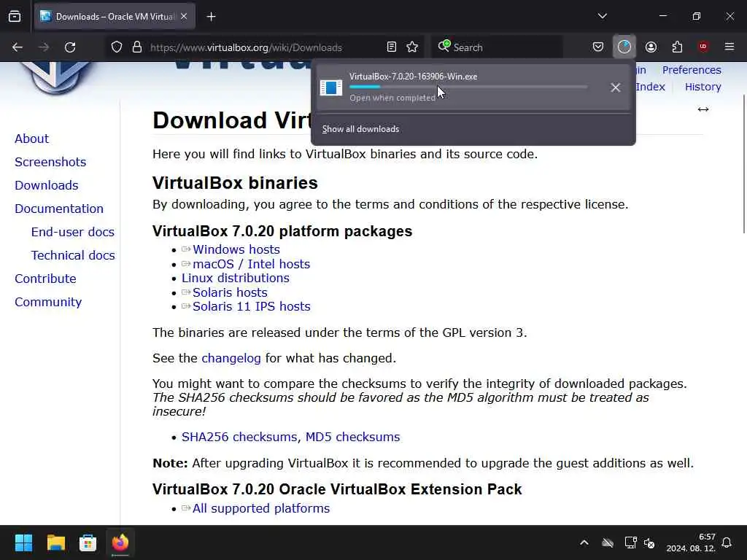Click the page vertical scrollbar

pyautogui.click(x=744, y=164)
